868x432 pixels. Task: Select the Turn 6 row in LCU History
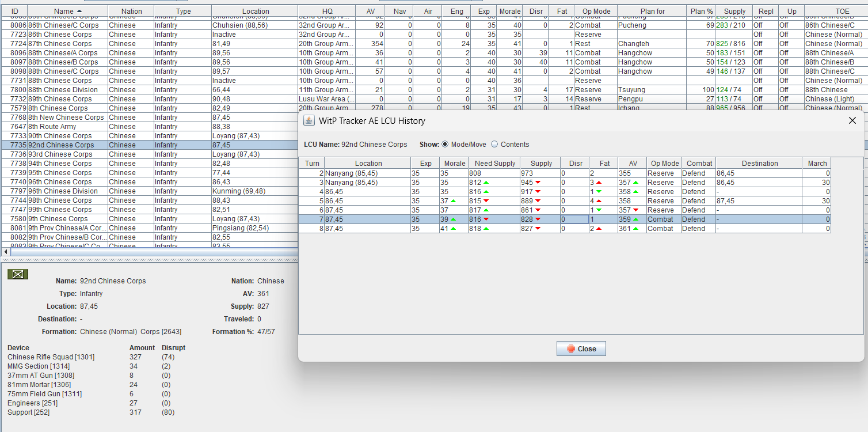click(x=565, y=210)
